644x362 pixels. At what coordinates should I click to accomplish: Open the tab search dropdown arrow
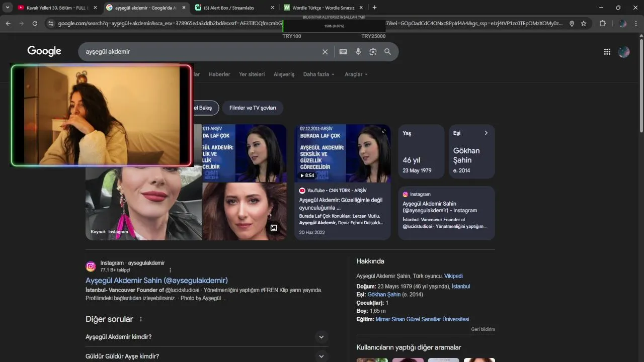click(x=8, y=8)
